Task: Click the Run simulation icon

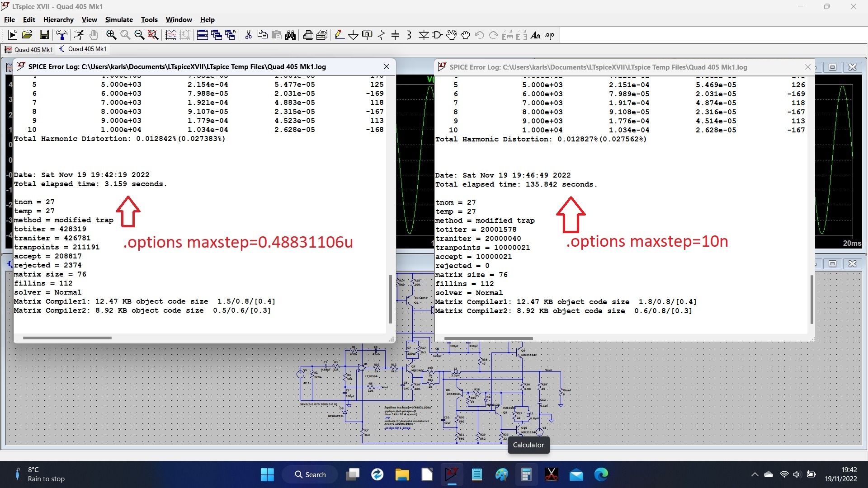Action: click(x=13, y=35)
